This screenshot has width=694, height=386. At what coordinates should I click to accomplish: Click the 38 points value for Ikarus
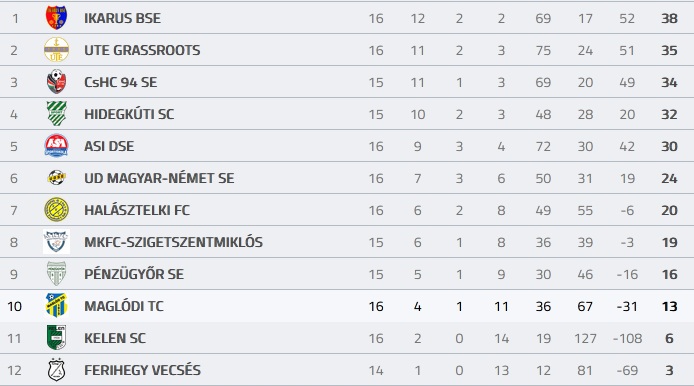669,18
